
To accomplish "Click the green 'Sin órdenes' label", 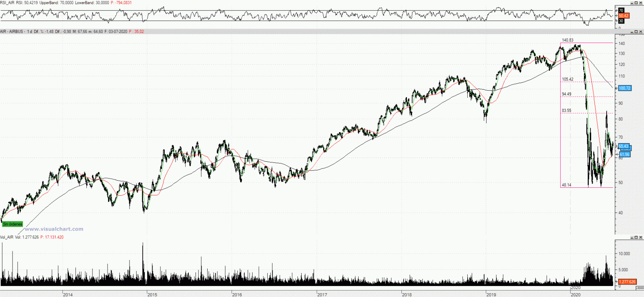I will coord(12,224).
